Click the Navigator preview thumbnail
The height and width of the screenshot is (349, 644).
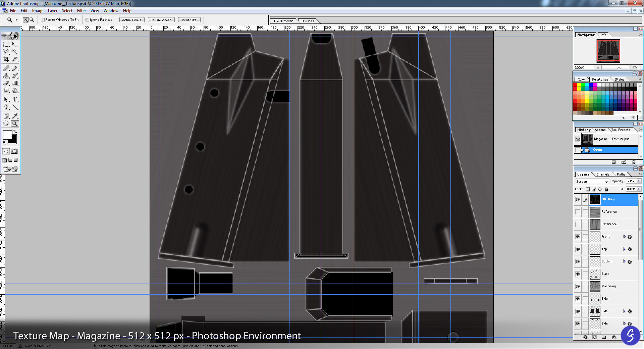pos(608,51)
